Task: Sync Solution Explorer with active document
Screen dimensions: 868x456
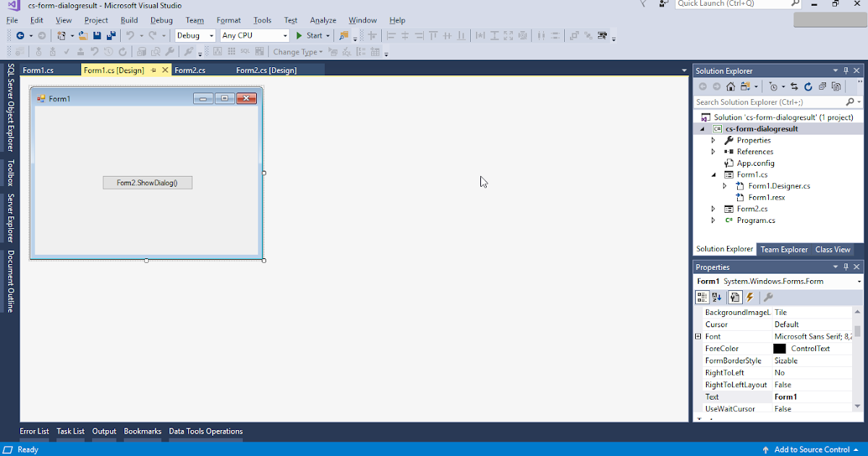Action: pyautogui.click(x=793, y=85)
